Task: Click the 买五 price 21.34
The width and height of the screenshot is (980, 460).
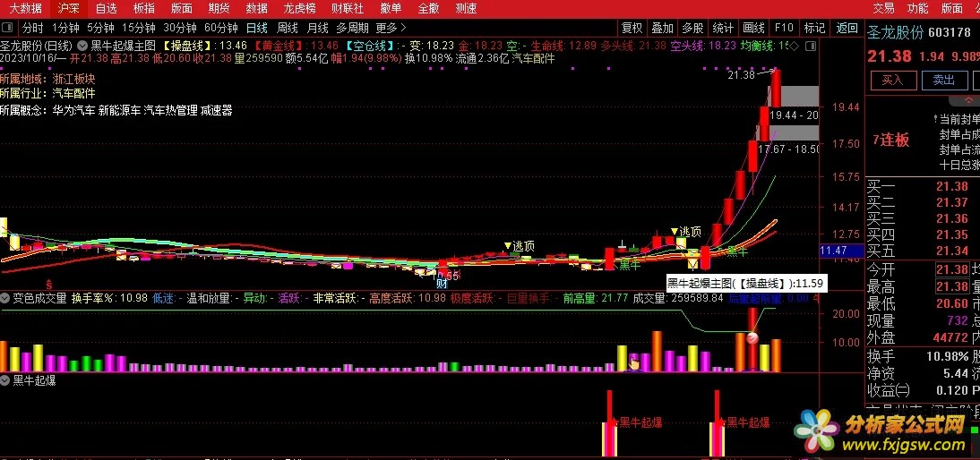Action: [952, 251]
